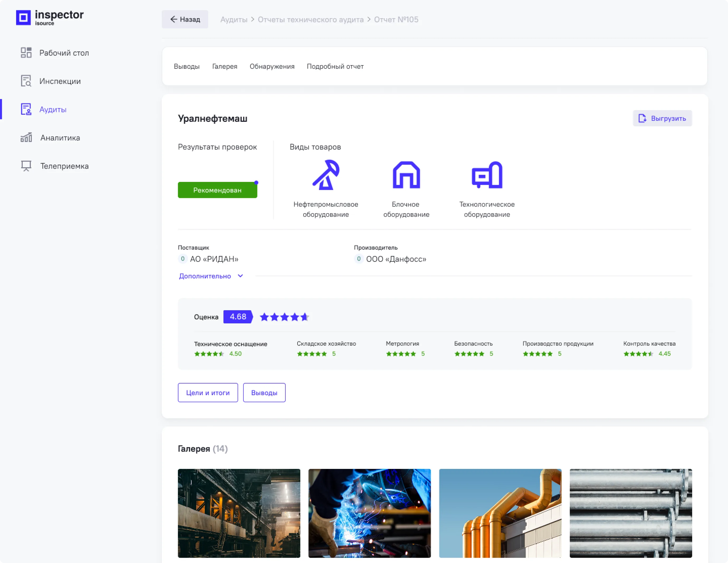
Task: Click the Отчет №105 breadcrumb
Action: click(x=396, y=19)
